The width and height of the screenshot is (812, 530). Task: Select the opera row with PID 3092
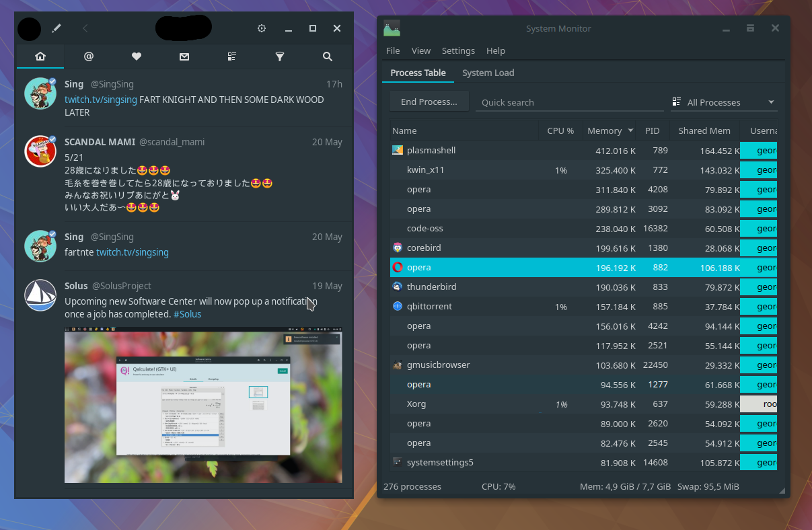(x=583, y=209)
